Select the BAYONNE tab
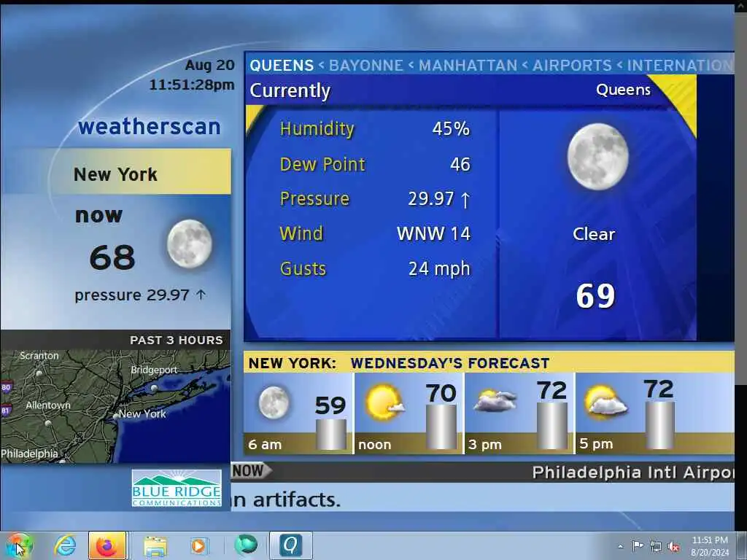 pos(366,65)
